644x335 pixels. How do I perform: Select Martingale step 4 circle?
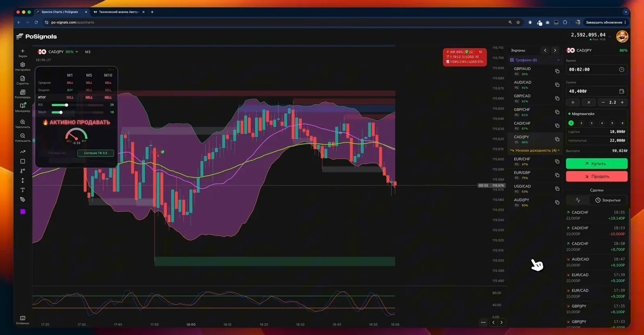coord(602,123)
